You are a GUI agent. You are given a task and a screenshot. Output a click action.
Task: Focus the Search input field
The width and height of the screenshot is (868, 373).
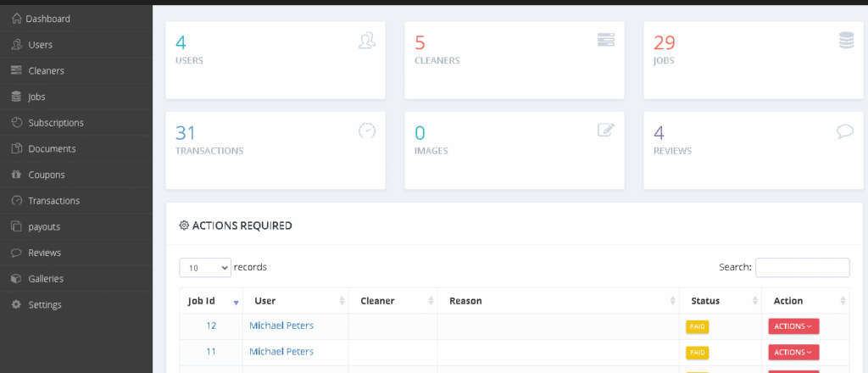(x=802, y=267)
